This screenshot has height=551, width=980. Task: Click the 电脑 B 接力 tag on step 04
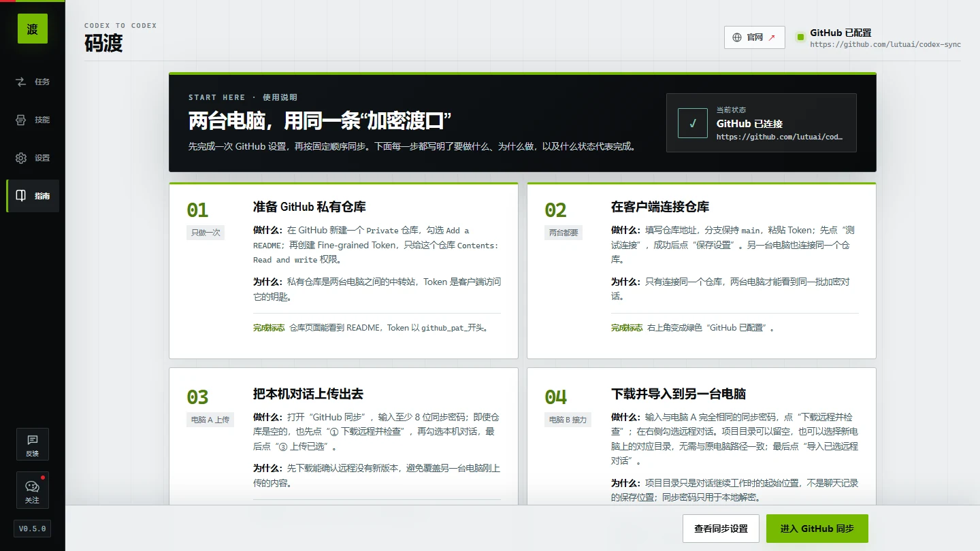pyautogui.click(x=568, y=420)
